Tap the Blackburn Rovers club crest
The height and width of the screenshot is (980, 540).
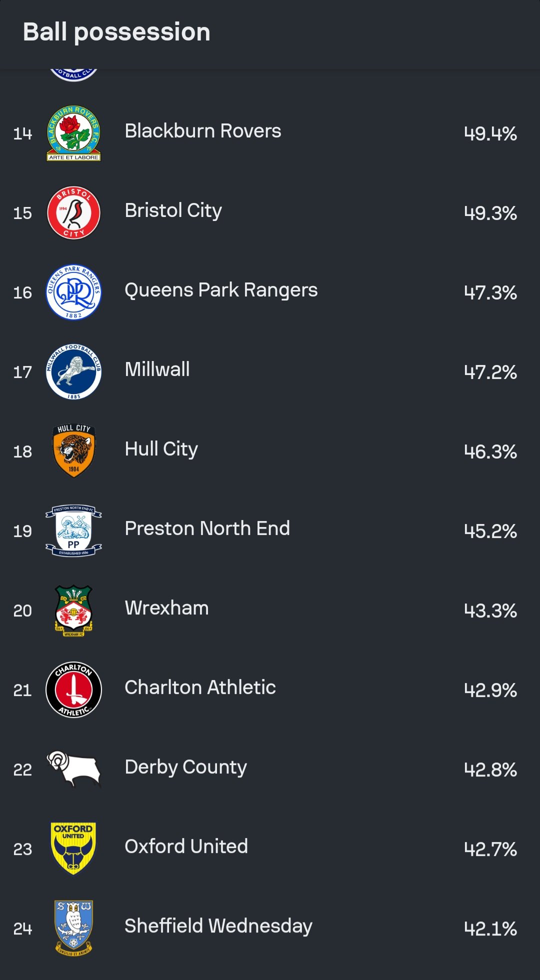point(73,133)
